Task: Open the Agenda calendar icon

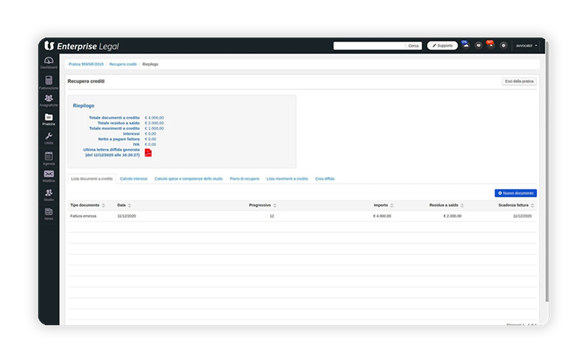Action: tap(48, 158)
